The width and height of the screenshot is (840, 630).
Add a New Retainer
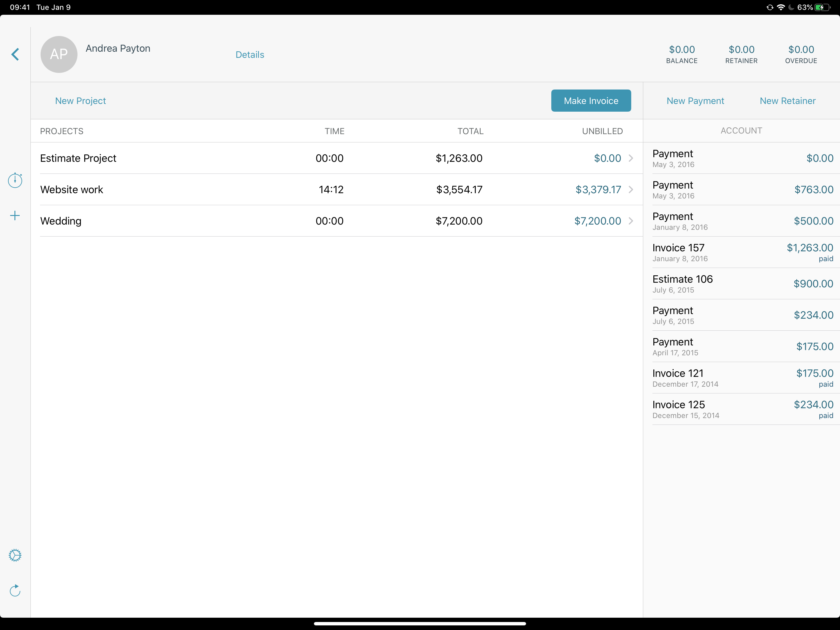pos(788,101)
